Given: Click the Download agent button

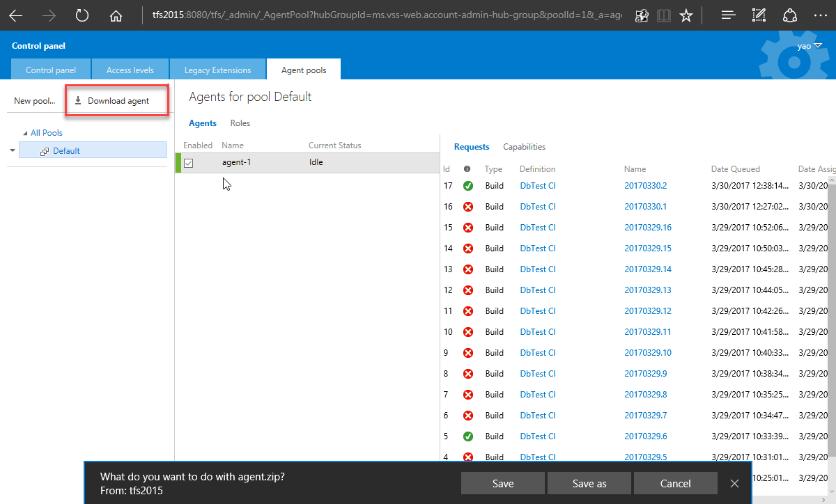Looking at the screenshot, I should pos(118,101).
